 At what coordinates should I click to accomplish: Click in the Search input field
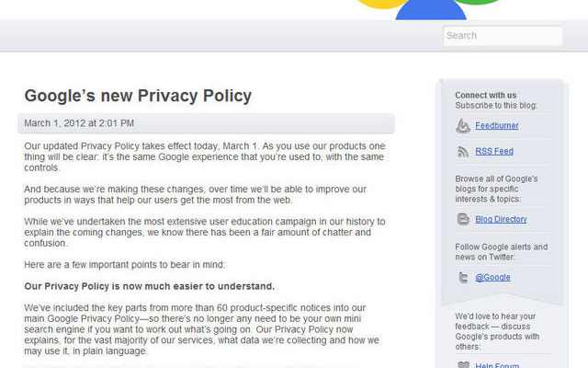pyautogui.click(x=503, y=36)
